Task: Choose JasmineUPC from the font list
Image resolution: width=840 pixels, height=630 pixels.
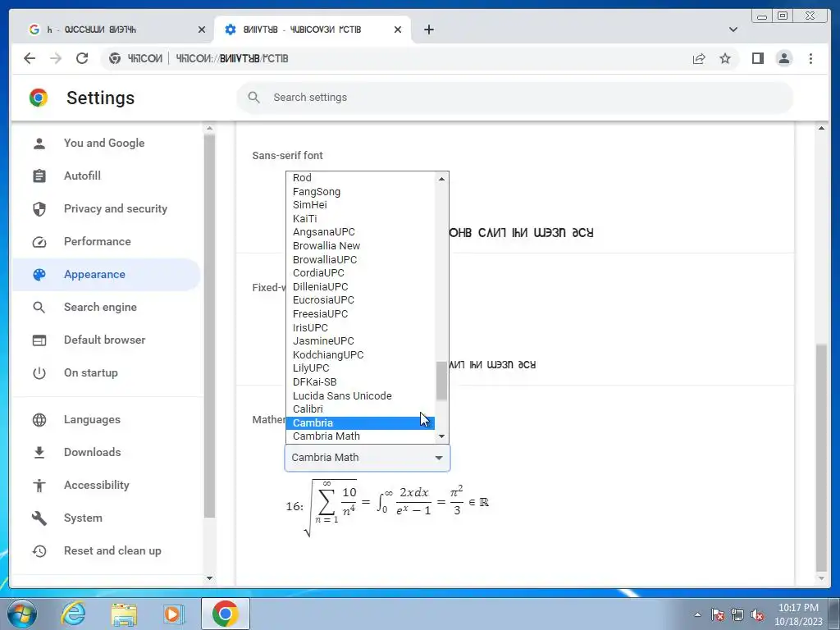Action: coord(361,340)
